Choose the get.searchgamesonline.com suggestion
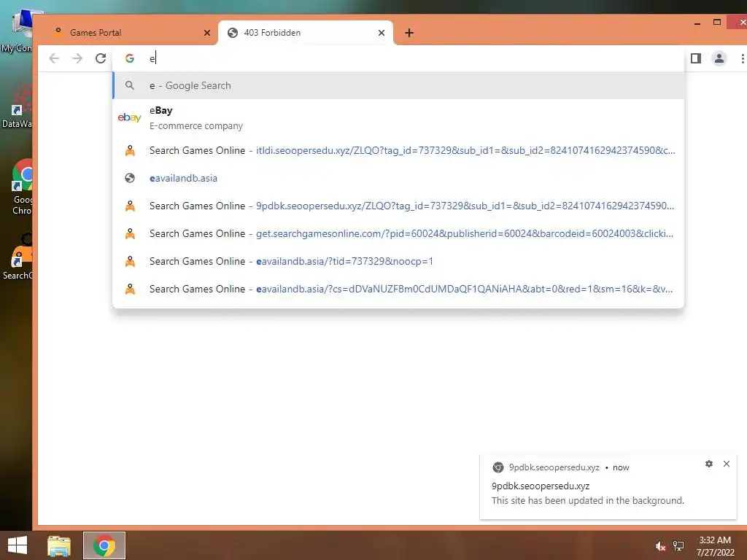 398,233
